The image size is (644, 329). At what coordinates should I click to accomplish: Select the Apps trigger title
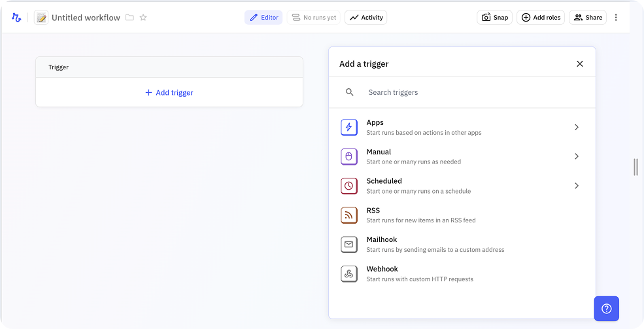tap(375, 122)
